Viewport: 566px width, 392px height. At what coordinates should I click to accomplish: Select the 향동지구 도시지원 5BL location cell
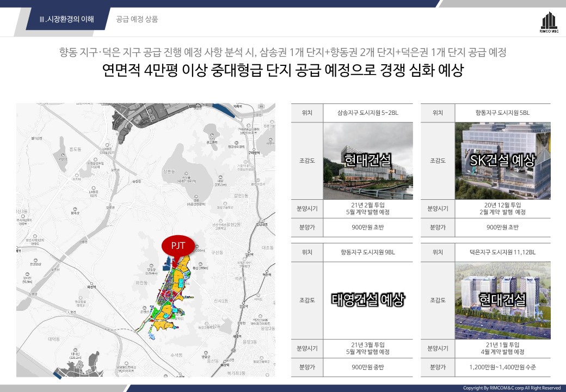pyautogui.click(x=502, y=113)
